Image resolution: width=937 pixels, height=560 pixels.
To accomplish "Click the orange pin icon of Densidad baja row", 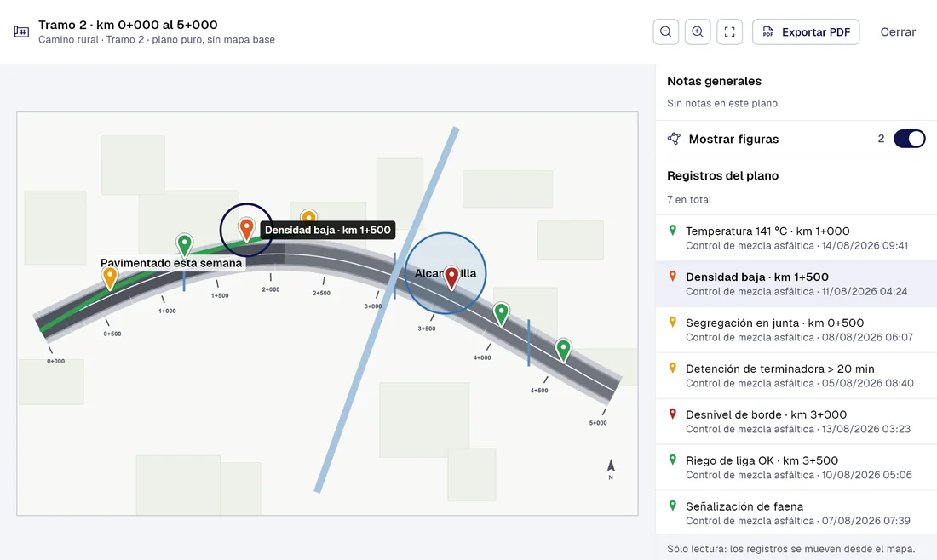I will [x=672, y=277].
